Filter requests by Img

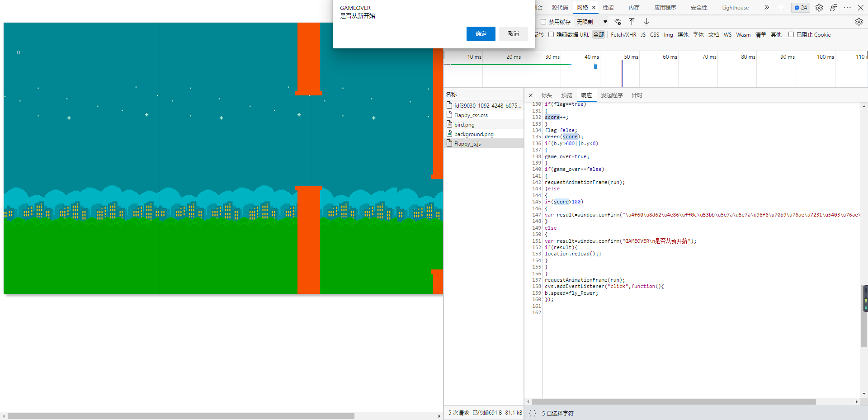click(x=668, y=35)
